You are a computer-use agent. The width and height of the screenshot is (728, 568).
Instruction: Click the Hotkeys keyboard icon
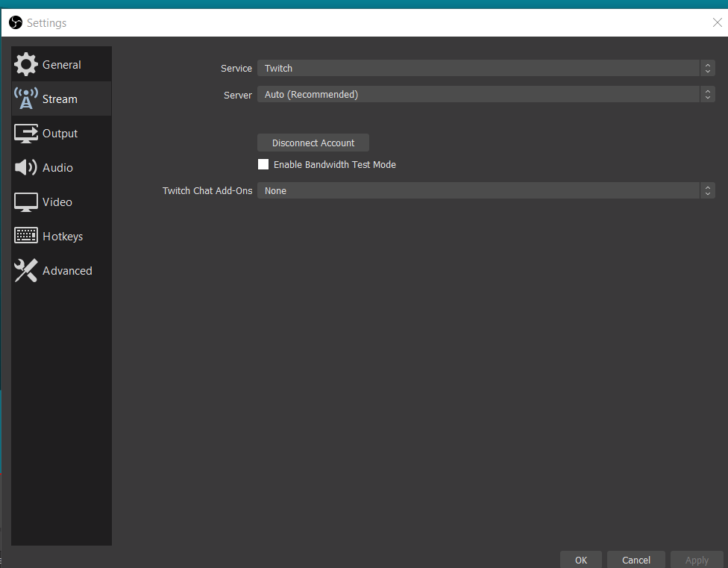(25, 236)
